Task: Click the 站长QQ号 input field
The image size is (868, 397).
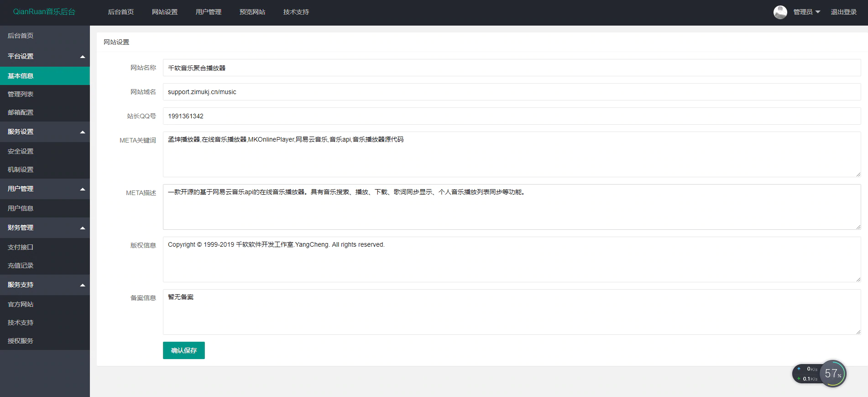Action: click(x=512, y=116)
